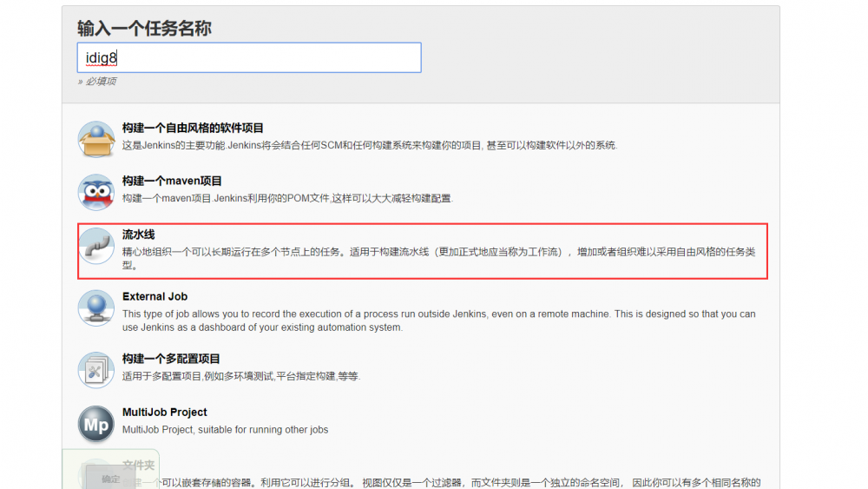The height and width of the screenshot is (489, 868).
Task: Select the multi-configuration project tools icon
Action: pos(96,370)
